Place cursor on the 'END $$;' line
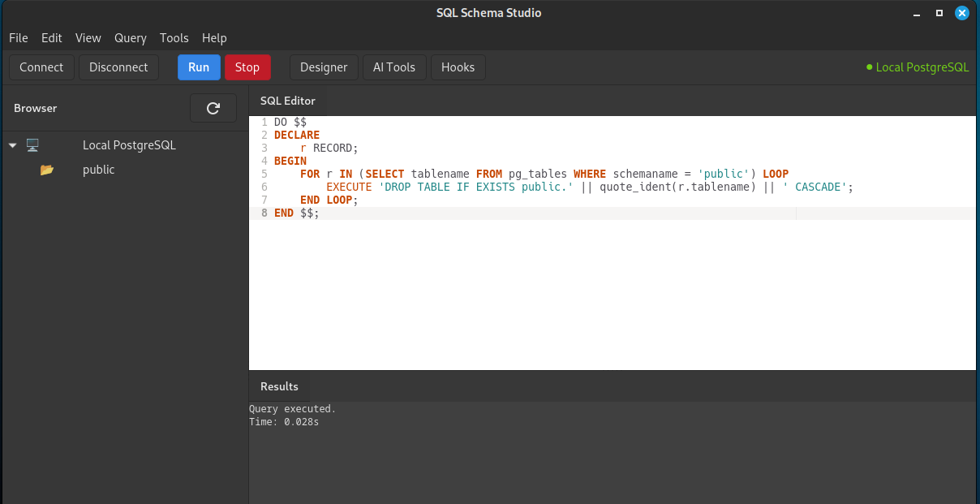Screen dimensions: 980x504 pos(297,213)
